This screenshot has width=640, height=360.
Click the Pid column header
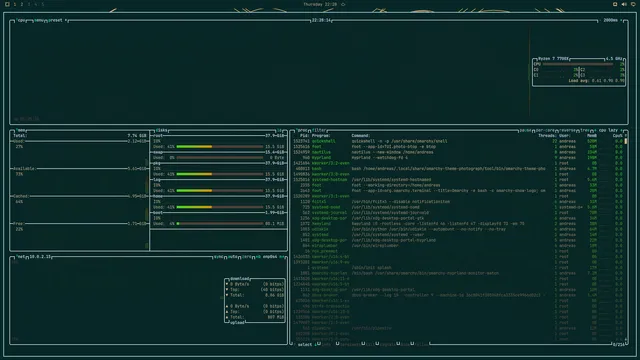304,136
